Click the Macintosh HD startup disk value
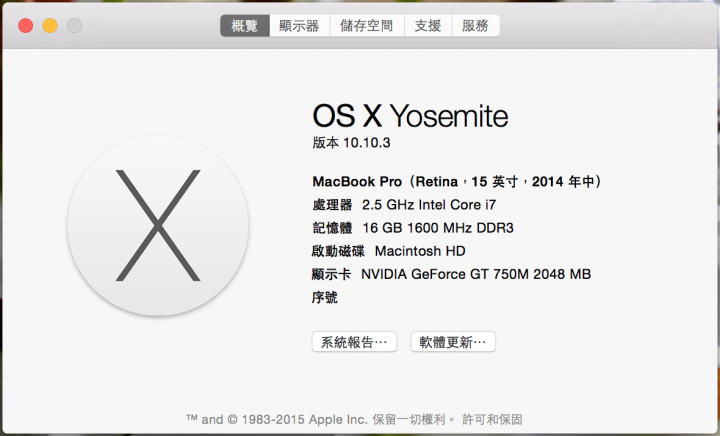 coord(420,251)
